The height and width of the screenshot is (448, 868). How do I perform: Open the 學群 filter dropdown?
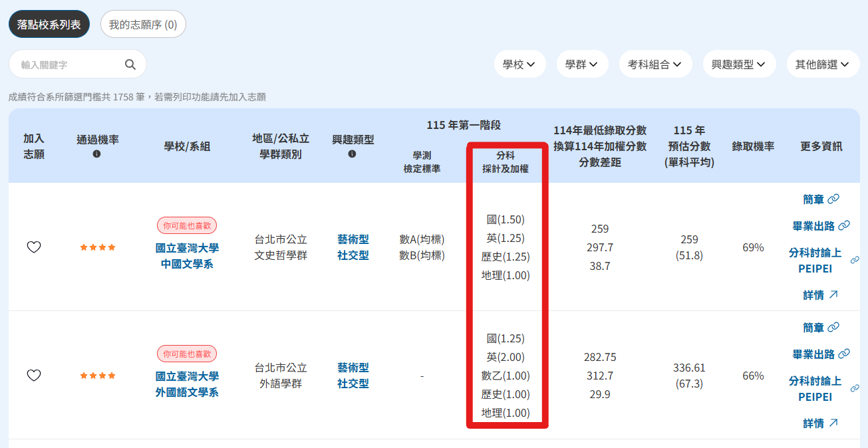[x=582, y=64]
